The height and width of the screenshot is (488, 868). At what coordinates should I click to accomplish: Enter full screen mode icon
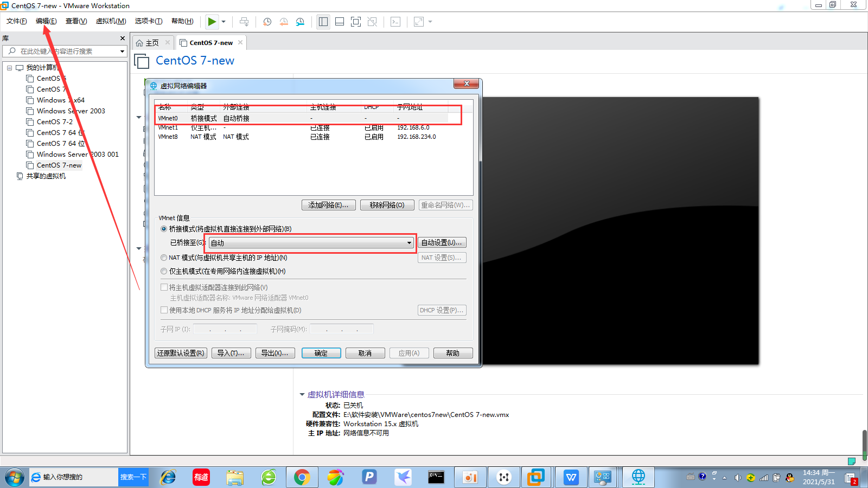(356, 22)
